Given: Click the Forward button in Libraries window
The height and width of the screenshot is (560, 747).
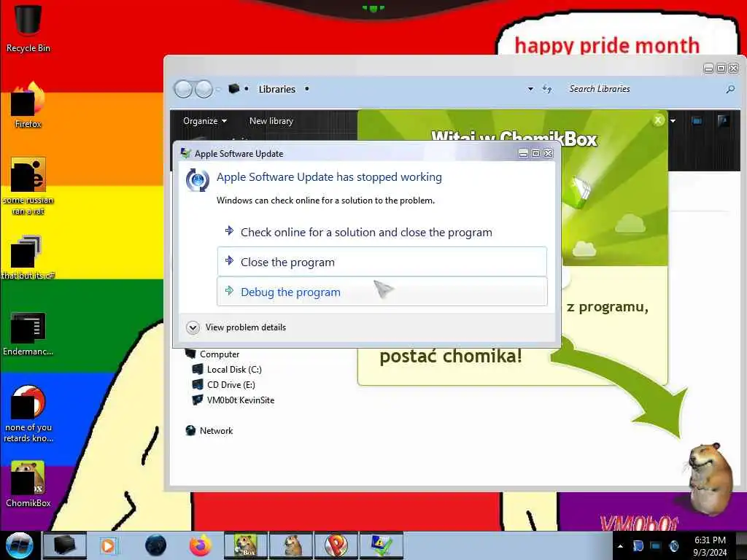Looking at the screenshot, I should click(x=204, y=89).
